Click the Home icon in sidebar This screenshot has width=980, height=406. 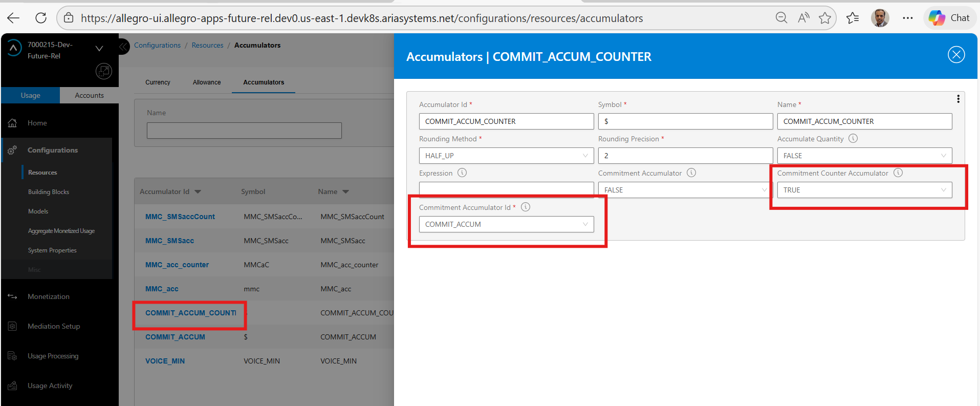point(13,123)
